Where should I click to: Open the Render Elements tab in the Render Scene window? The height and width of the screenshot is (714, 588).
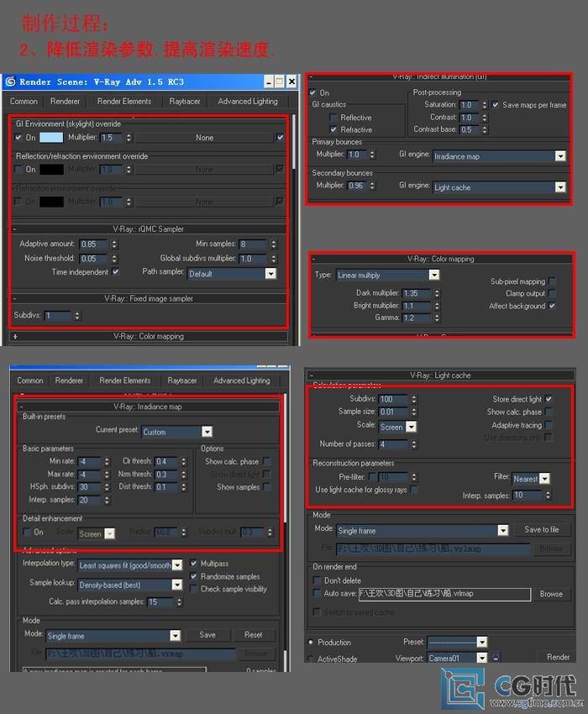click(x=123, y=101)
